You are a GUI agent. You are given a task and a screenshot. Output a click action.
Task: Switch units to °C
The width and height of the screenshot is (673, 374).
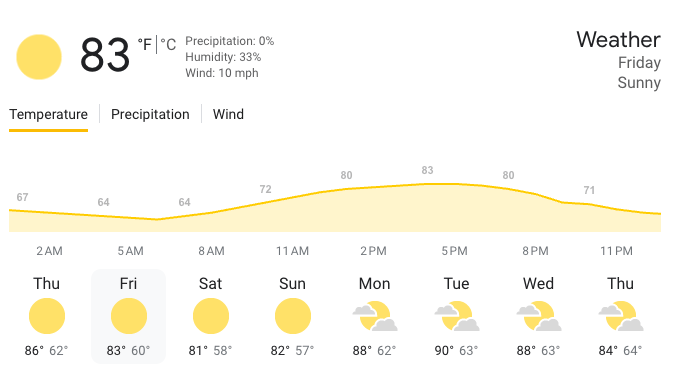[x=168, y=44]
